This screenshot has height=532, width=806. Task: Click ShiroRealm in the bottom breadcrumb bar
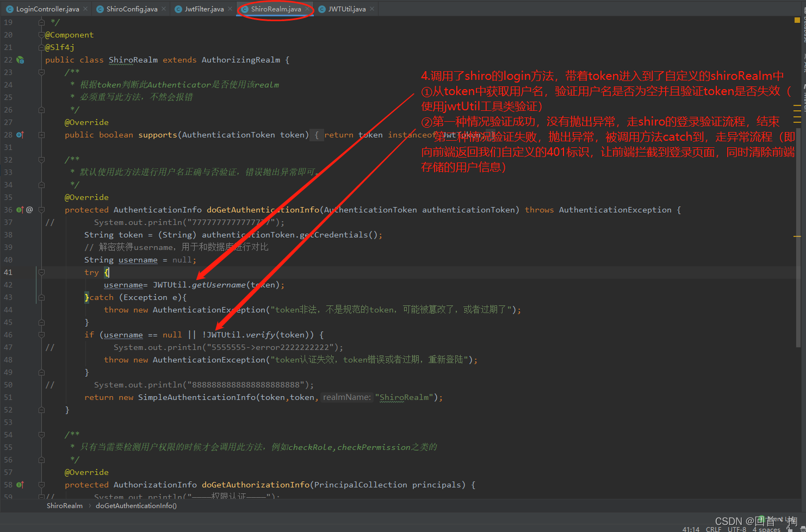(x=65, y=506)
